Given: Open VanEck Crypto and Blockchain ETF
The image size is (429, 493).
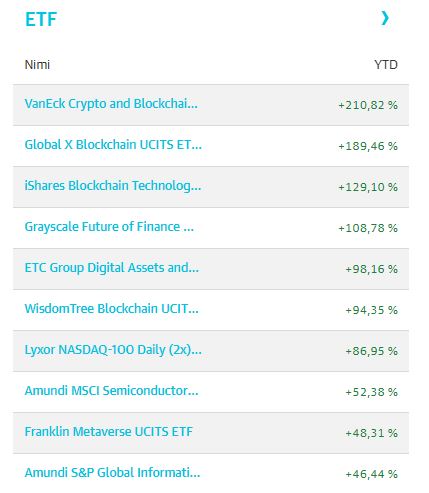Looking at the screenshot, I should [111, 104].
